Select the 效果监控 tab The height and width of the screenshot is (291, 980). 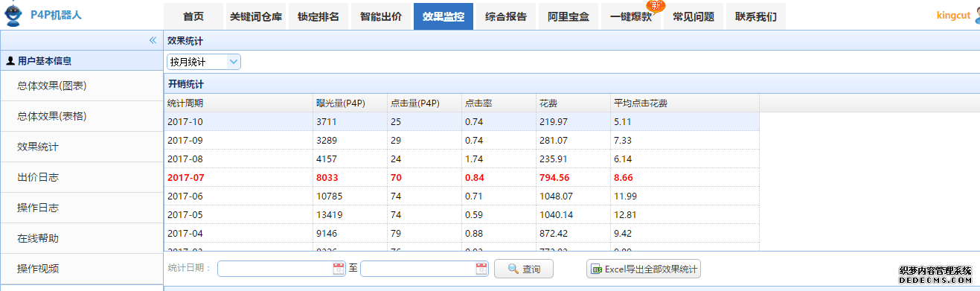(443, 16)
